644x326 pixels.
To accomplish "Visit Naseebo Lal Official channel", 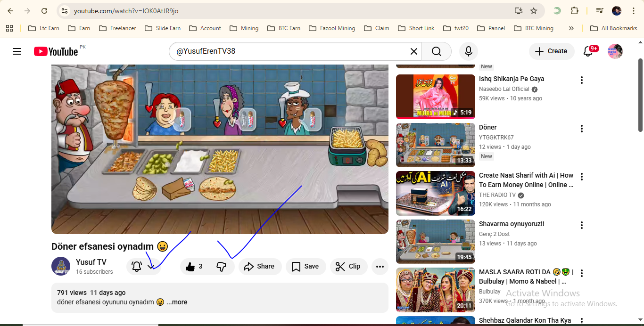I will click(504, 89).
